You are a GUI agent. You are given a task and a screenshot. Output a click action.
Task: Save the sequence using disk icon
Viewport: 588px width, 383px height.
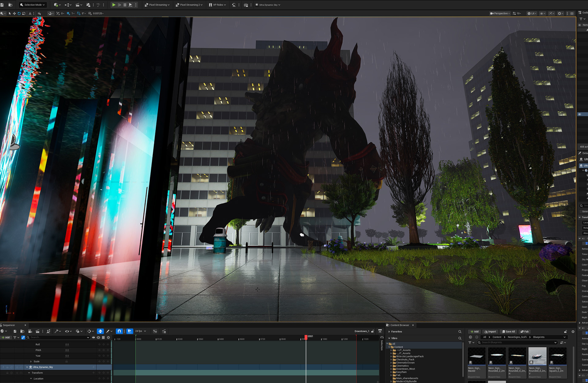15,331
